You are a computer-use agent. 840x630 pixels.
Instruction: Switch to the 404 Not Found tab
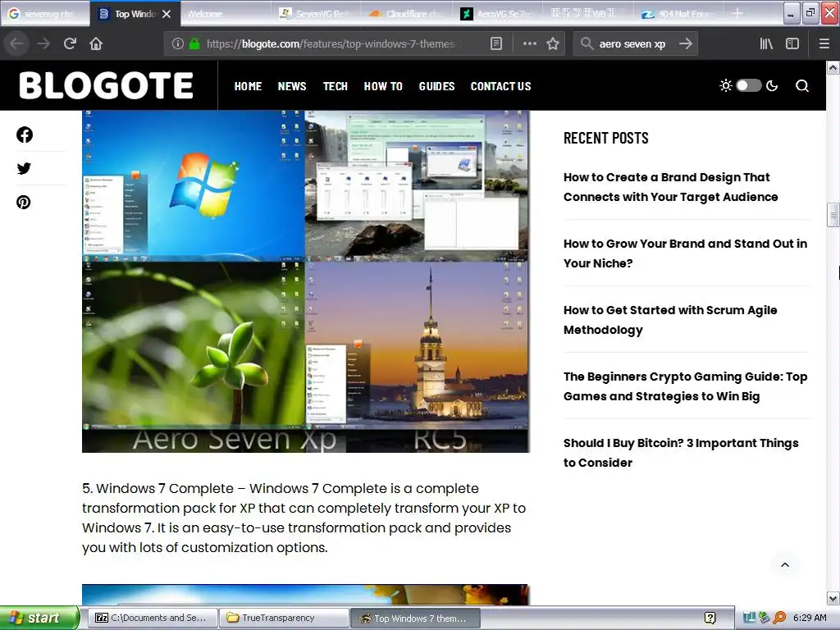pos(678,13)
